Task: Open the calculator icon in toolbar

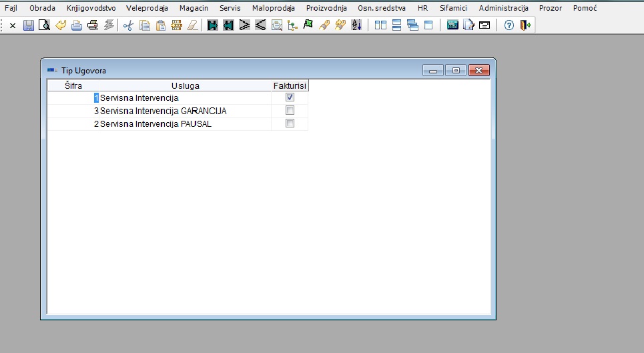Action: coord(452,25)
